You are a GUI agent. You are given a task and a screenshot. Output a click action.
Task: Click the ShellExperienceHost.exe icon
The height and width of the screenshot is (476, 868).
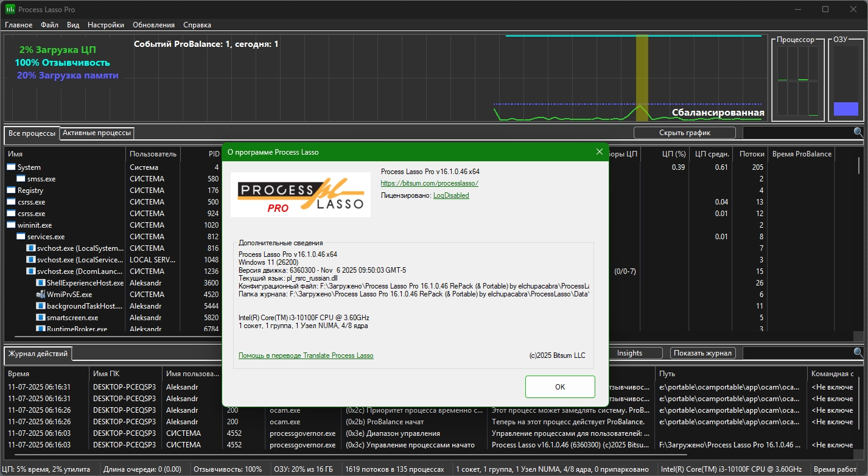41,283
